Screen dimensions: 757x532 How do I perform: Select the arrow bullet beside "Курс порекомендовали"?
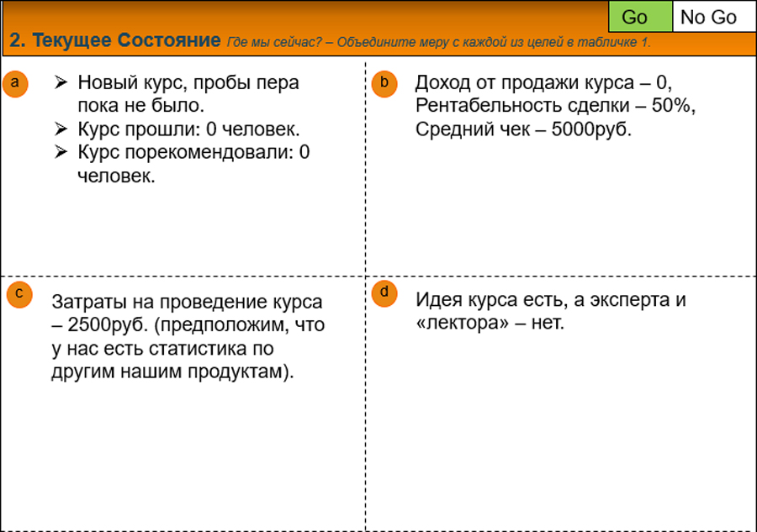pyautogui.click(x=61, y=153)
